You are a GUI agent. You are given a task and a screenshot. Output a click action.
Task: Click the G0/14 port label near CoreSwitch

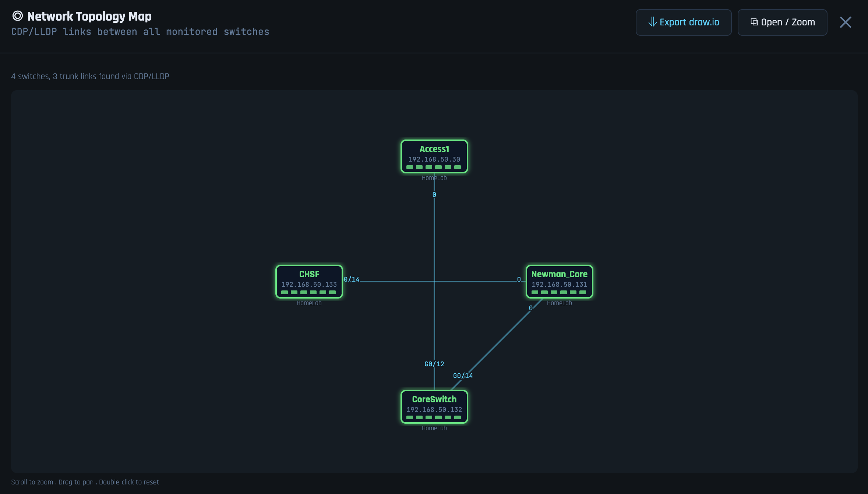(463, 376)
